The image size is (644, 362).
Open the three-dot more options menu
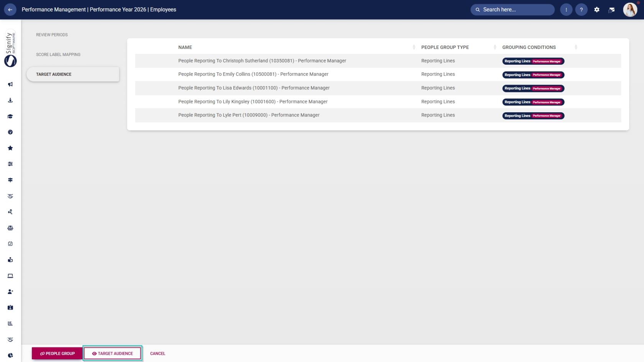click(566, 10)
